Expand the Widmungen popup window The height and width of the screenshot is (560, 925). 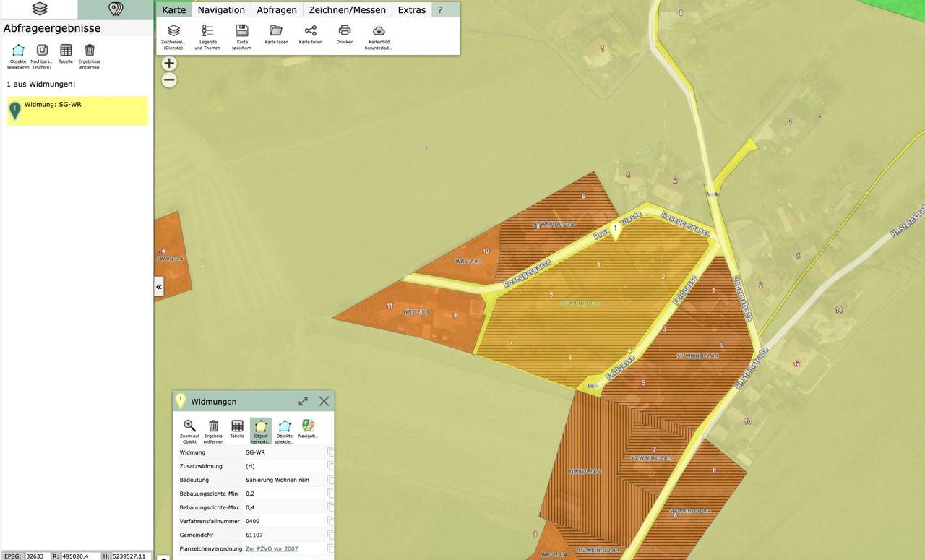(304, 401)
